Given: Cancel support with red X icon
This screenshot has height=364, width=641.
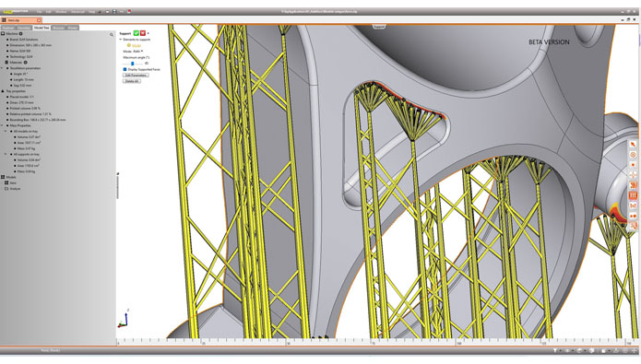Looking at the screenshot, I should pyautogui.click(x=143, y=33).
